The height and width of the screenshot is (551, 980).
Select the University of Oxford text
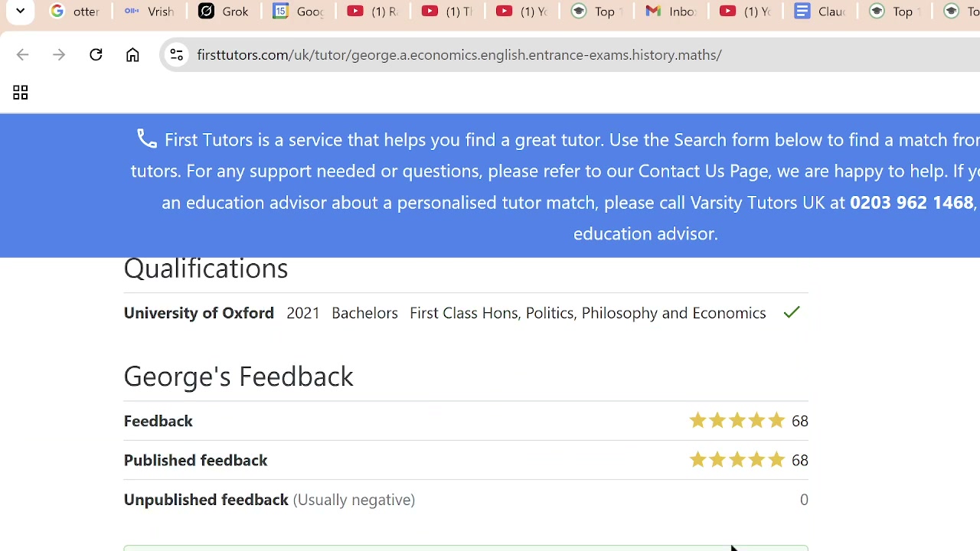pyautogui.click(x=198, y=312)
